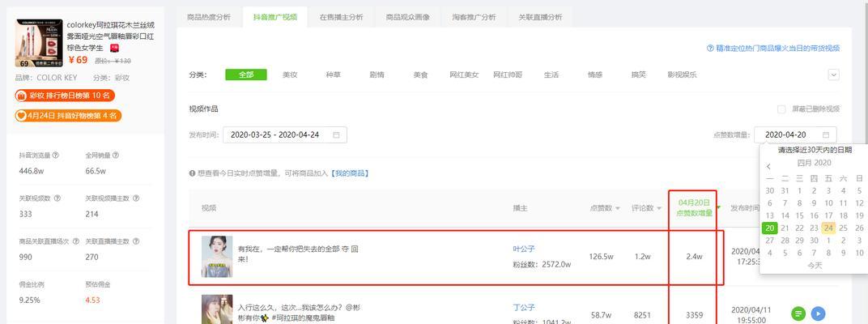Select date 20 in calendar

tap(770, 228)
